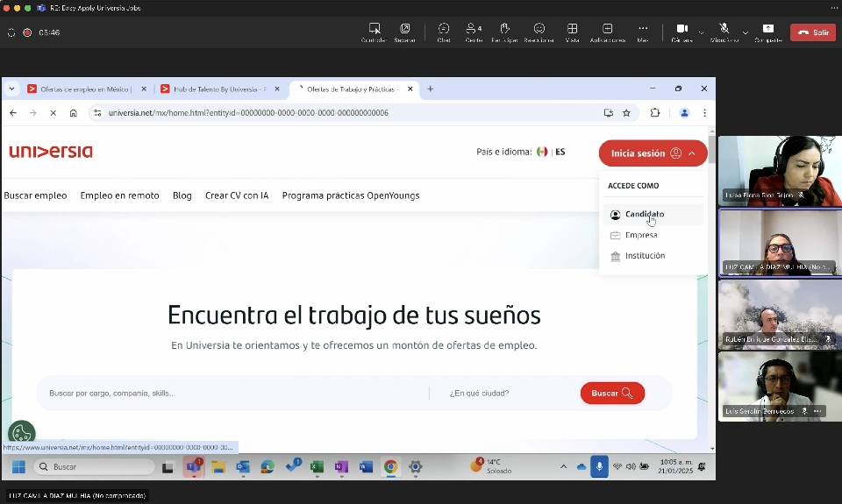
Task: Open the Empleo en remoto nav link
Action: (x=120, y=195)
